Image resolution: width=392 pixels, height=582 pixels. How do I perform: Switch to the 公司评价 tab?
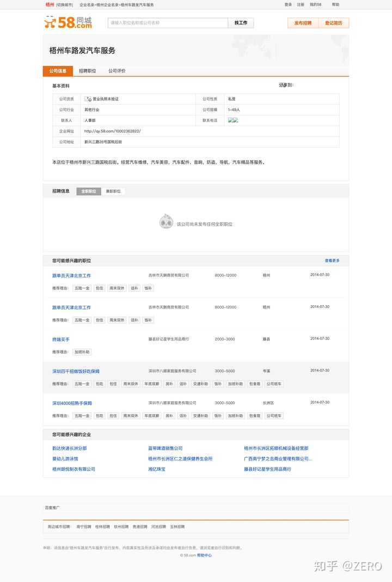(x=117, y=71)
